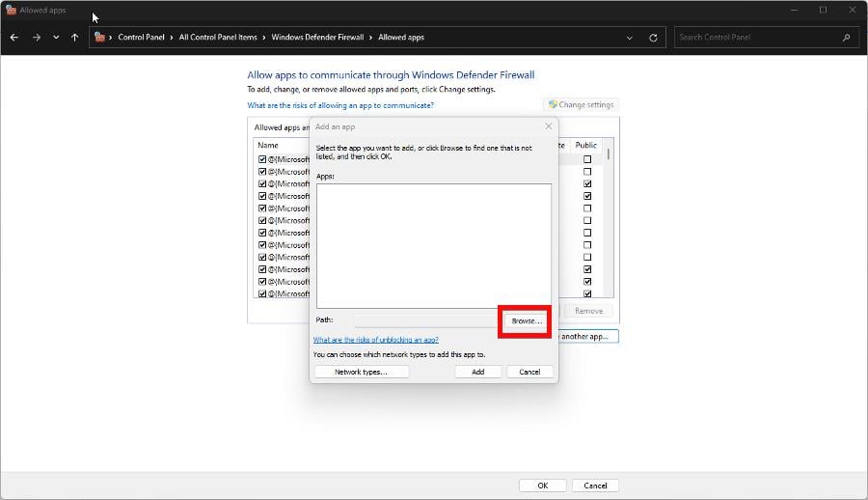Click Cancel at window bottom
Image resolution: width=868 pixels, height=500 pixels.
coord(595,486)
